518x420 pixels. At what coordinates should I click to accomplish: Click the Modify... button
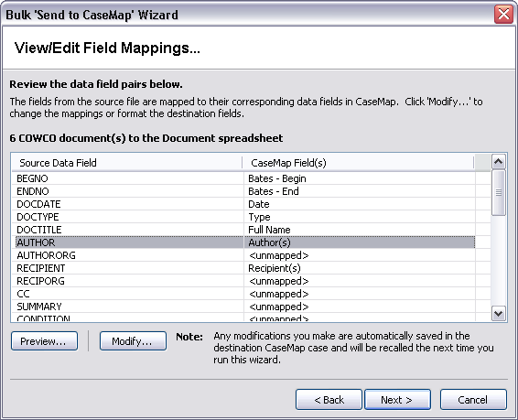pyautogui.click(x=133, y=340)
